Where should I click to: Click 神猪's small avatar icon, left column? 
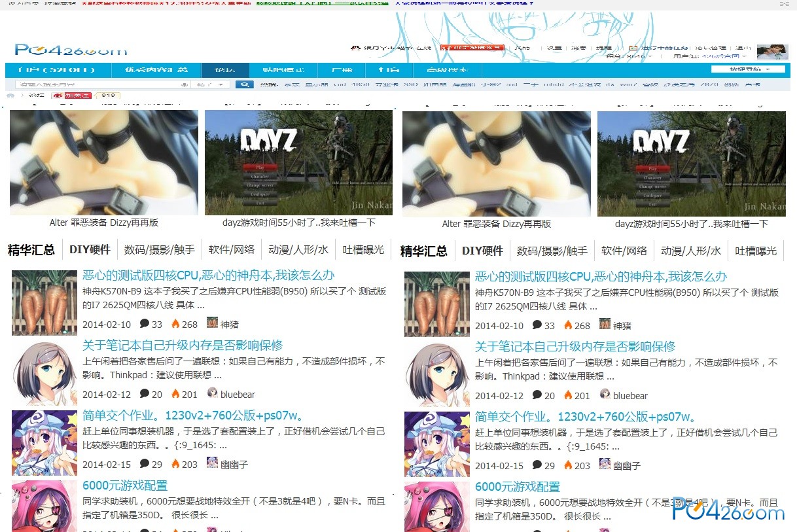pyautogui.click(x=212, y=323)
